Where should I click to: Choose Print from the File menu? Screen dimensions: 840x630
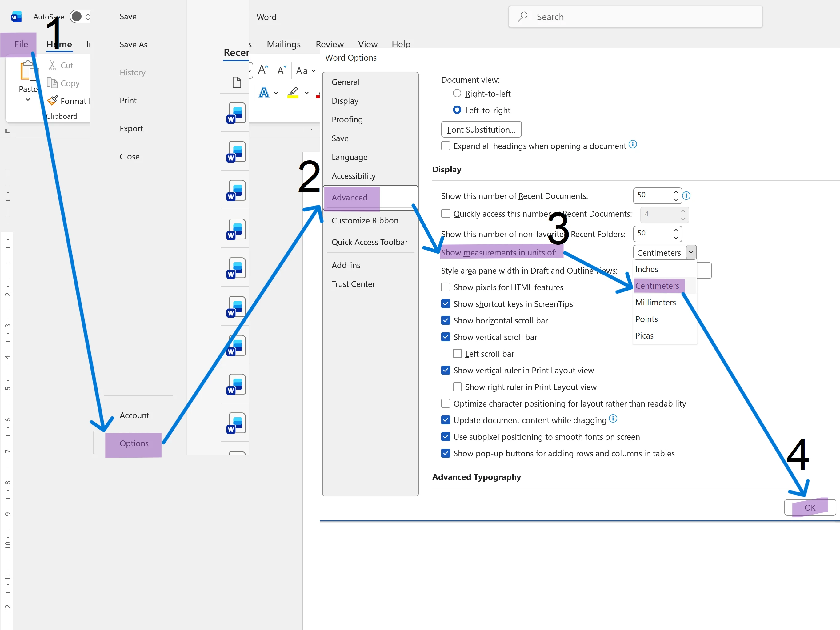point(128,101)
